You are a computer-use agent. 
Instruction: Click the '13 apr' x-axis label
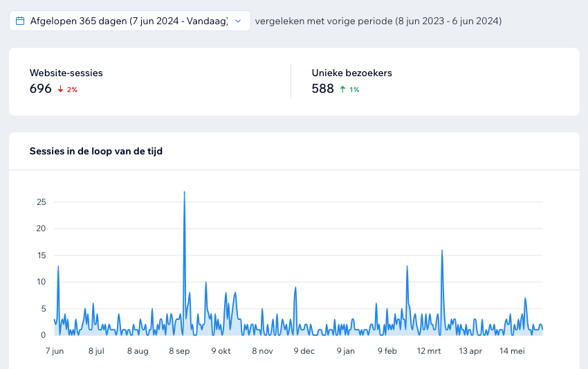pyautogui.click(x=470, y=351)
